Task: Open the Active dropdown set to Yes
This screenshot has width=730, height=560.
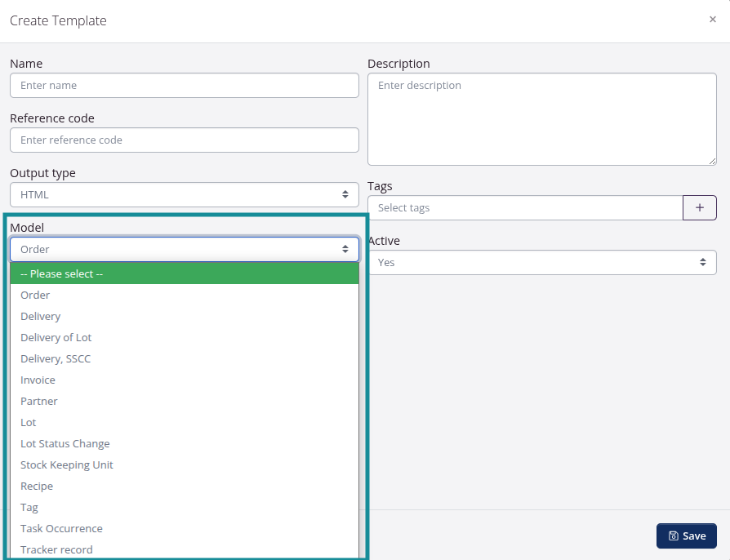Action: [x=542, y=262]
